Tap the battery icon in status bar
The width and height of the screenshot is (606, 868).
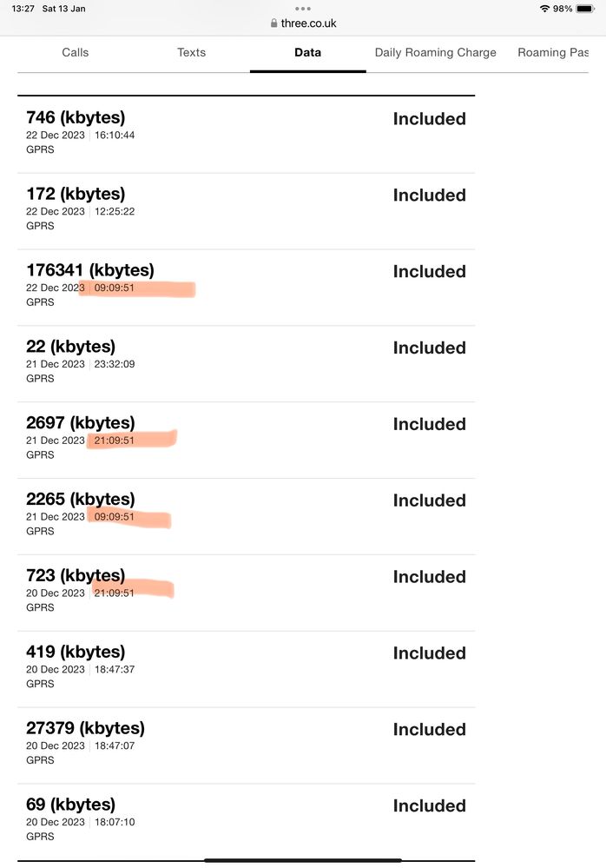click(586, 9)
